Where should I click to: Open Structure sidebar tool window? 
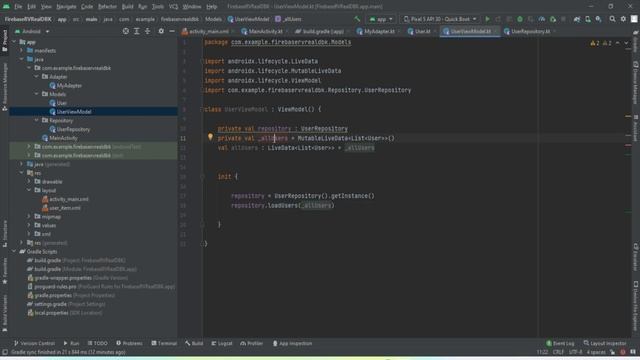(4, 234)
